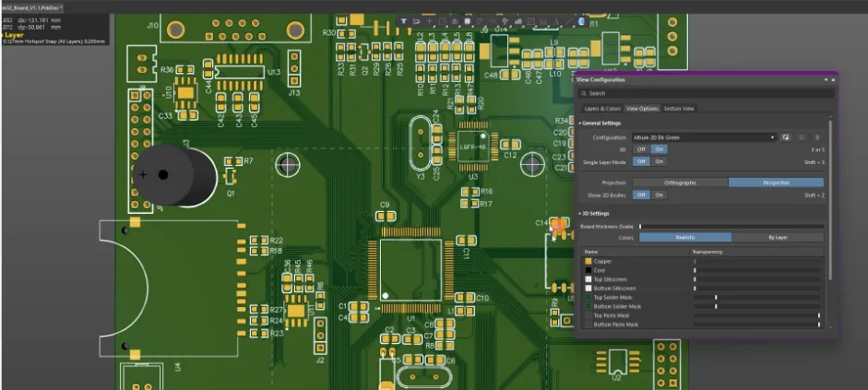868x390 pixels.
Task: Select the View Options tab
Action: pyautogui.click(x=642, y=109)
